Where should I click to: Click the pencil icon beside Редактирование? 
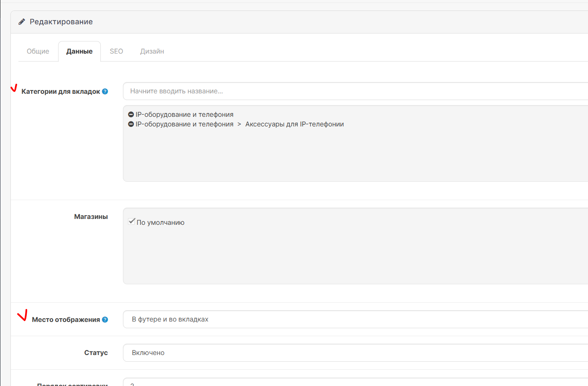point(22,22)
